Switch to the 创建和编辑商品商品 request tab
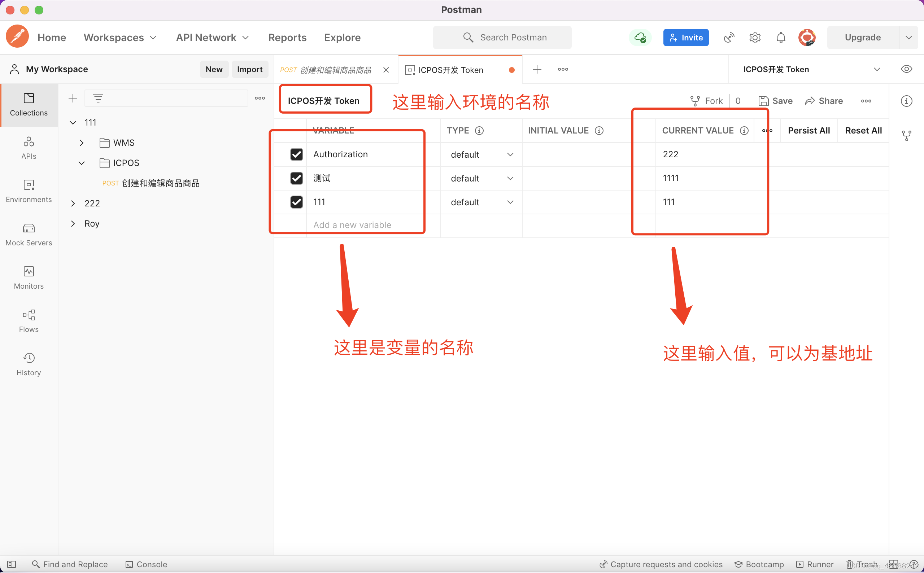Image resolution: width=924 pixels, height=573 pixels. 330,70
